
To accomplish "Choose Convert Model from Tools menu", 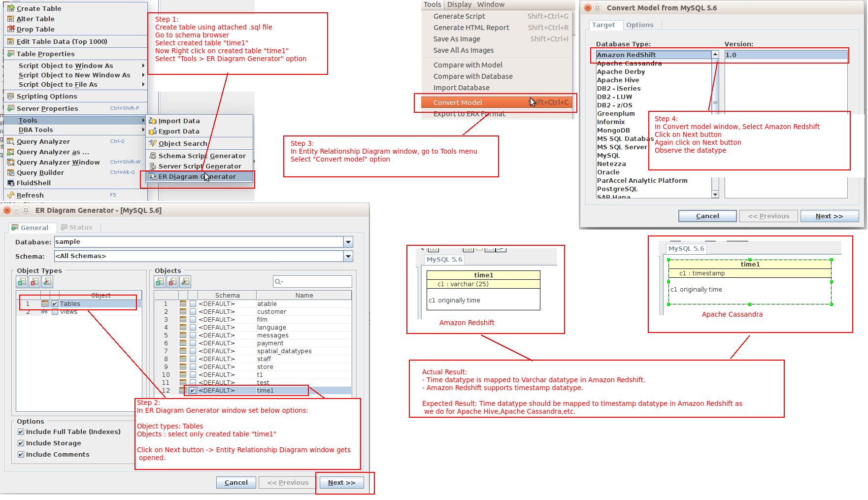I will click(496, 102).
